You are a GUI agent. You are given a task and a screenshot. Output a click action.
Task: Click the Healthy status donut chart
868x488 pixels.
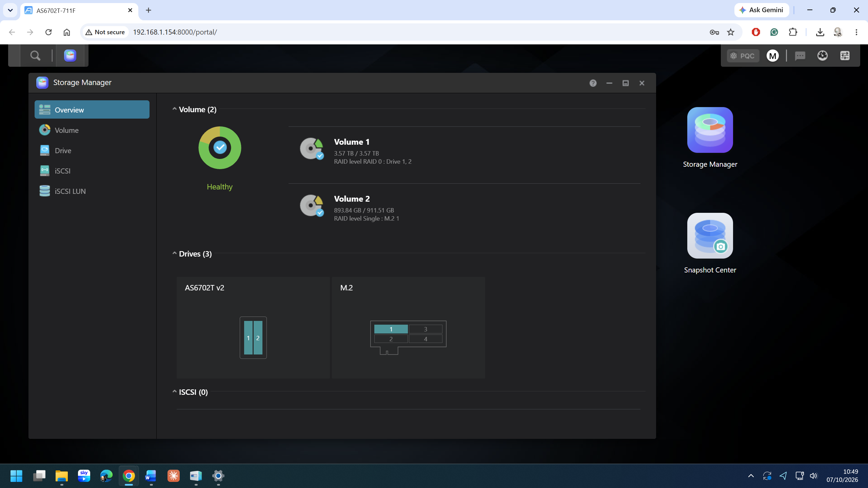pos(220,148)
